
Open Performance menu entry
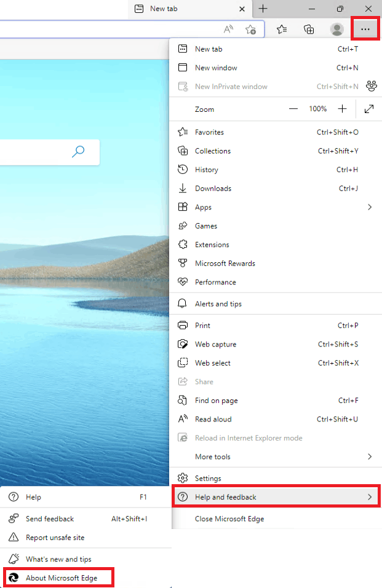[x=276, y=282]
